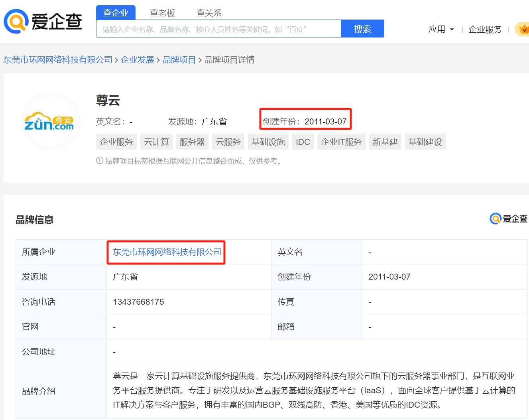Open the 应用 dropdown menu
Viewport: 529px width, 420px height.
(441, 29)
